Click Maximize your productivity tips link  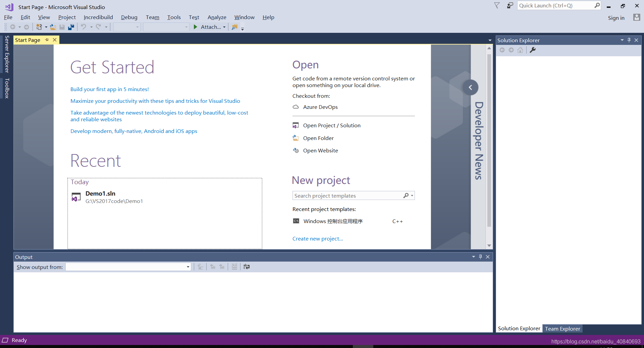(x=155, y=101)
